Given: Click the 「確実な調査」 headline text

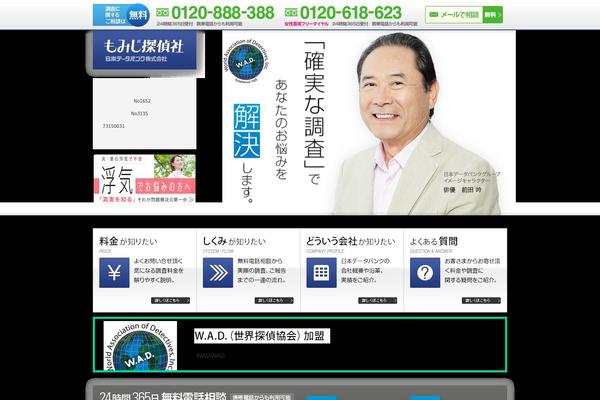Looking at the screenshot, I should tap(314, 105).
